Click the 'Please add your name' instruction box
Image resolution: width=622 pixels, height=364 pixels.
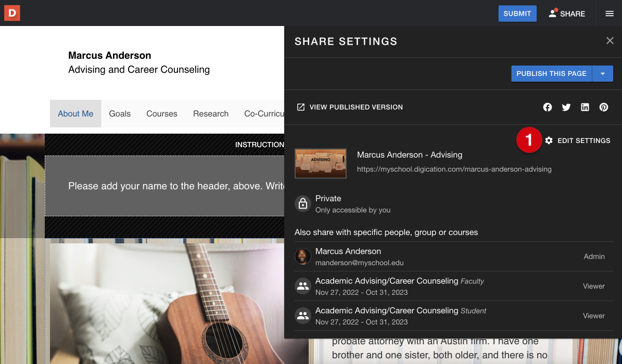point(164,186)
